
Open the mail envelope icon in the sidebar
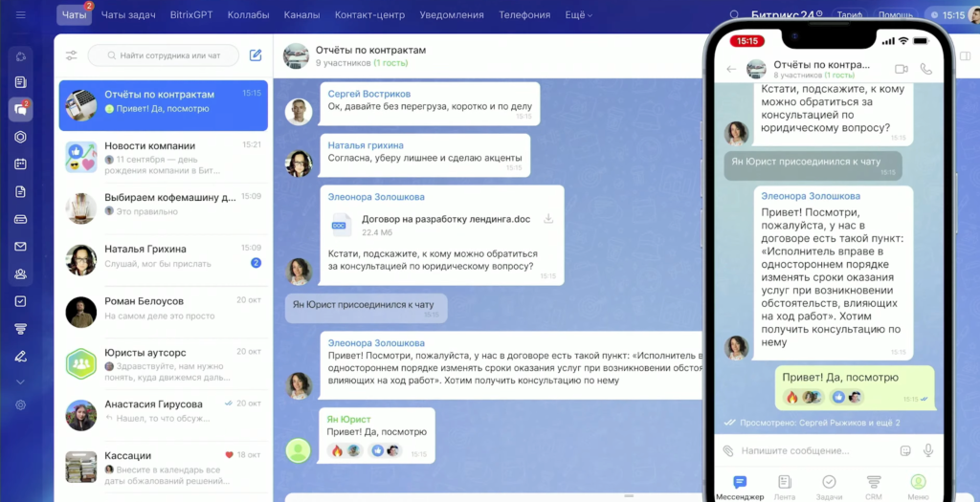21,247
